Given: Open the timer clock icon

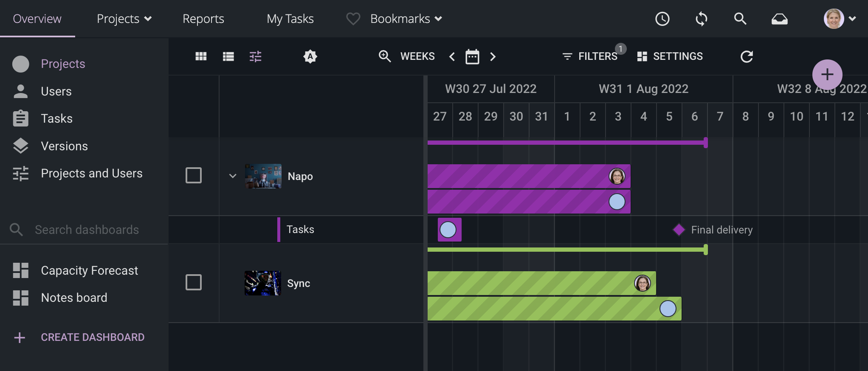Looking at the screenshot, I should click(x=662, y=19).
